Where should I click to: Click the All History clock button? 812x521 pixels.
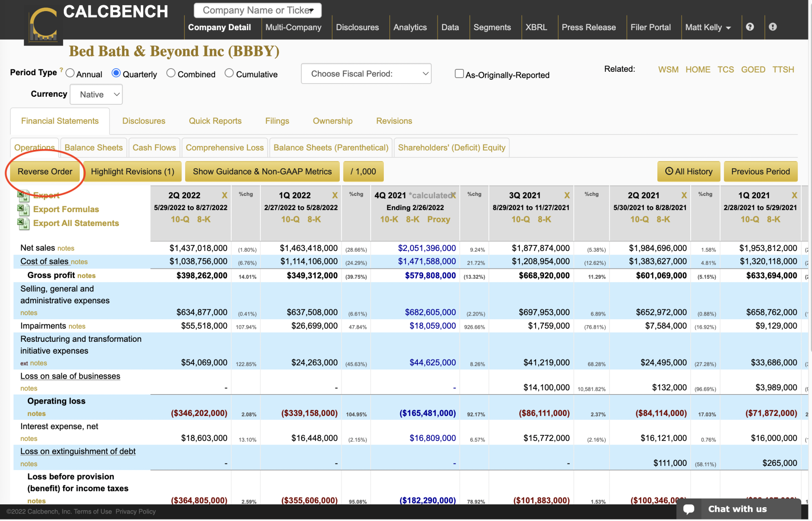coord(688,172)
